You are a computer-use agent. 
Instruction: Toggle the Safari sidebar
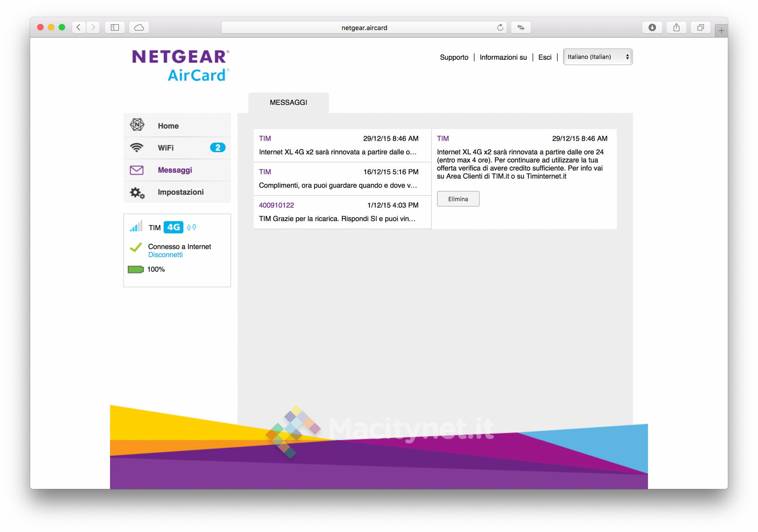click(x=115, y=27)
